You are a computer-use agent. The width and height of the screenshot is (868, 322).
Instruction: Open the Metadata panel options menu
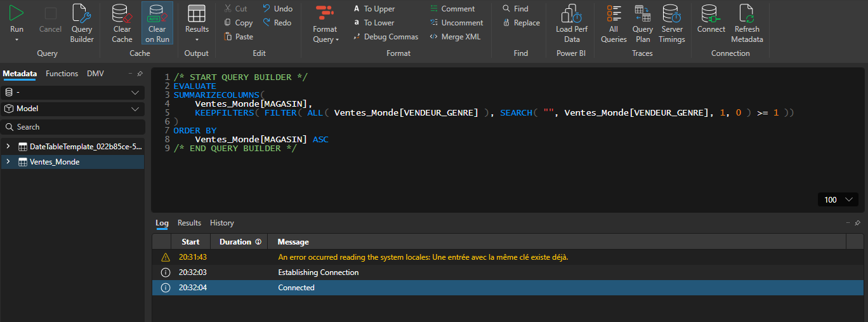(131, 74)
